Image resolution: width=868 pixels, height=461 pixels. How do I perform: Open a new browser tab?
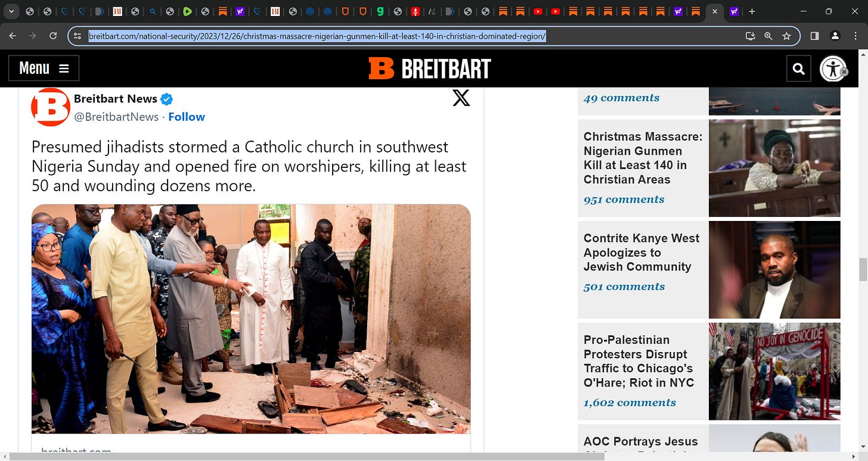tap(752, 11)
